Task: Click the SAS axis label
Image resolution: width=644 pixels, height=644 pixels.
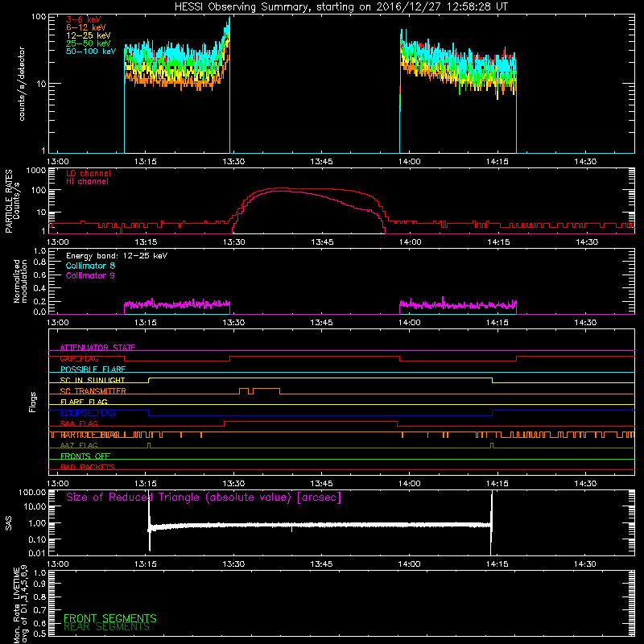Action: click(8, 523)
